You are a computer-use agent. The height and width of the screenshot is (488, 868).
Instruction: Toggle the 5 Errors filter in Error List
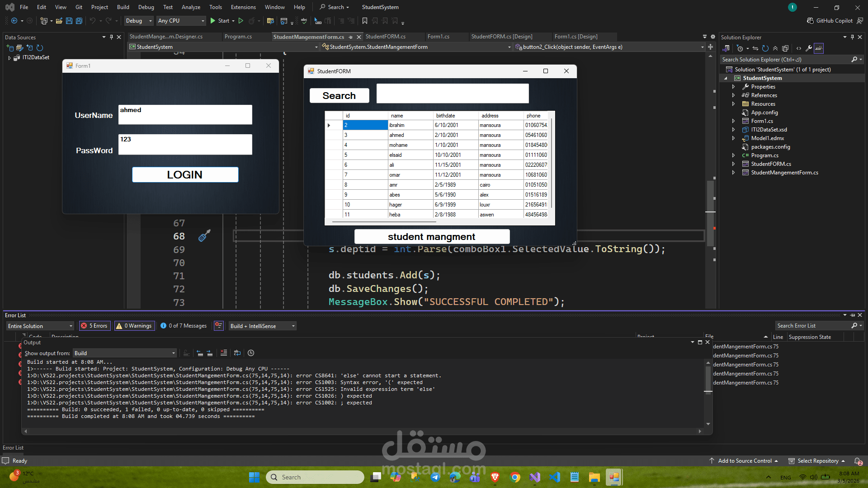click(x=94, y=326)
